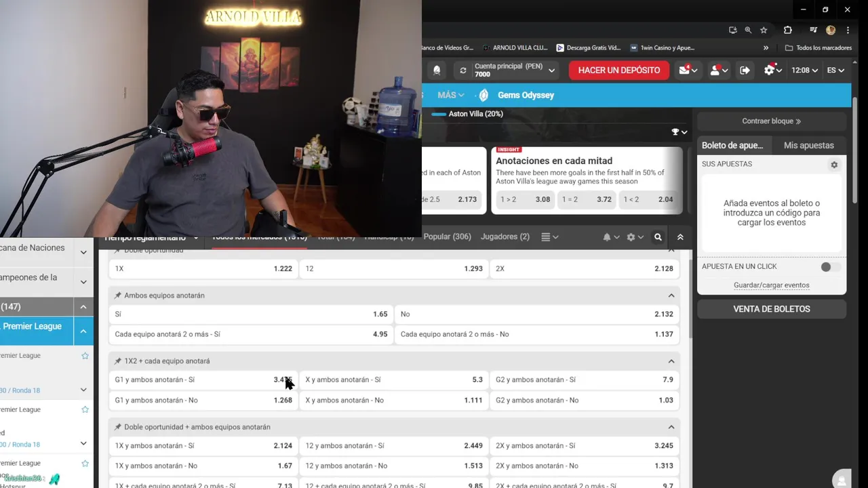This screenshot has width=868, height=488.
Task: Open ARNOLD VILLA CLU... bookmark
Action: (516, 48)
